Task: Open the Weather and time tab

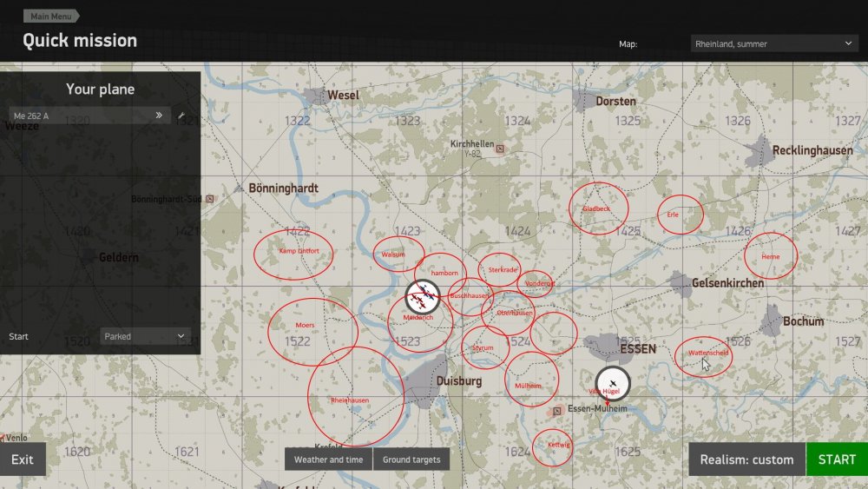Action: pos(328,459)
